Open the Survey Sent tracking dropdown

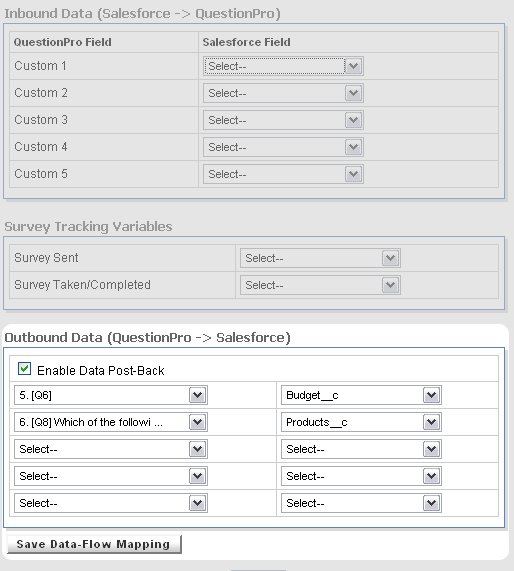320,258
